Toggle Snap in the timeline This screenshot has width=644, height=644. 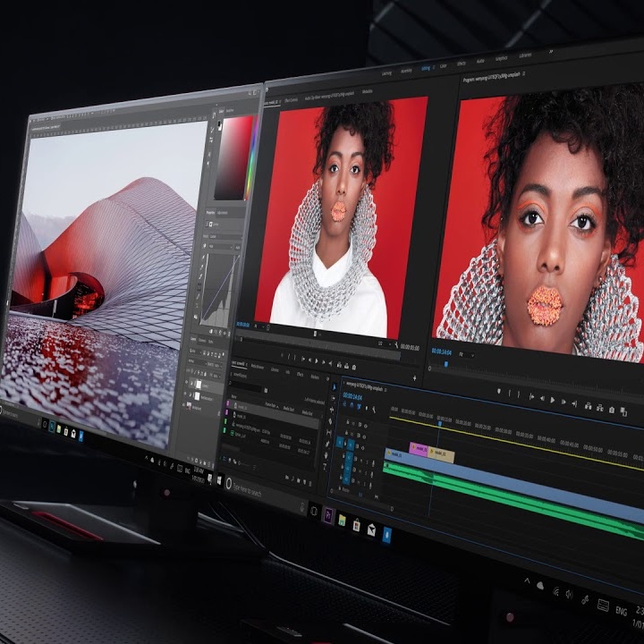pos(352,405)
